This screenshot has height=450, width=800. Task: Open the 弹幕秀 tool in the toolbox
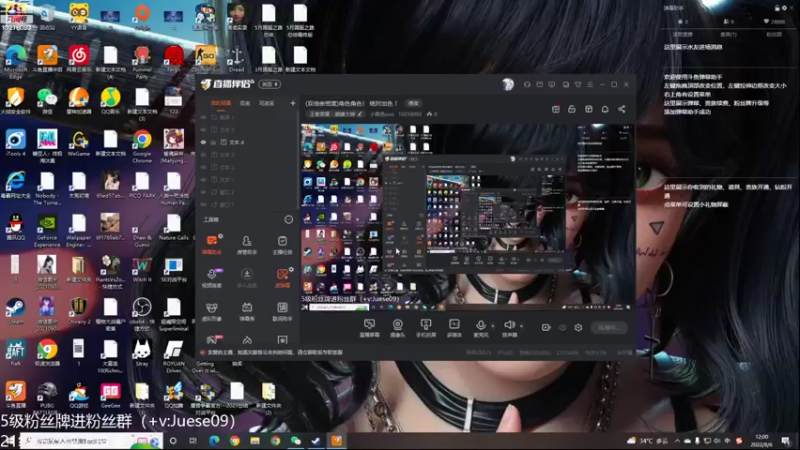pos(247,311)
